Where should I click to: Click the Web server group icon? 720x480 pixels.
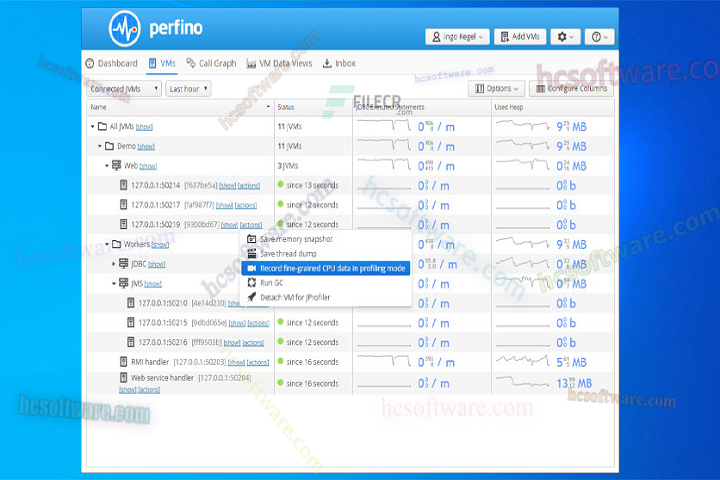tap(117, 165)
